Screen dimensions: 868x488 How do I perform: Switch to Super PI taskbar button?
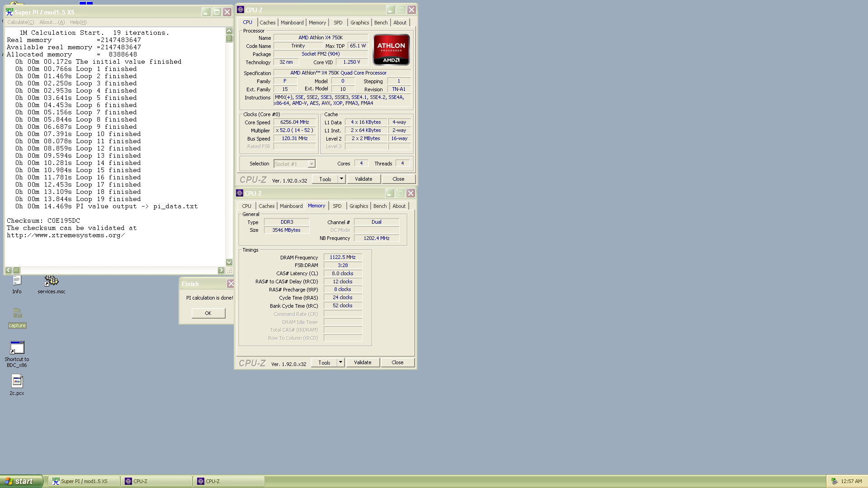click(84, 481)
